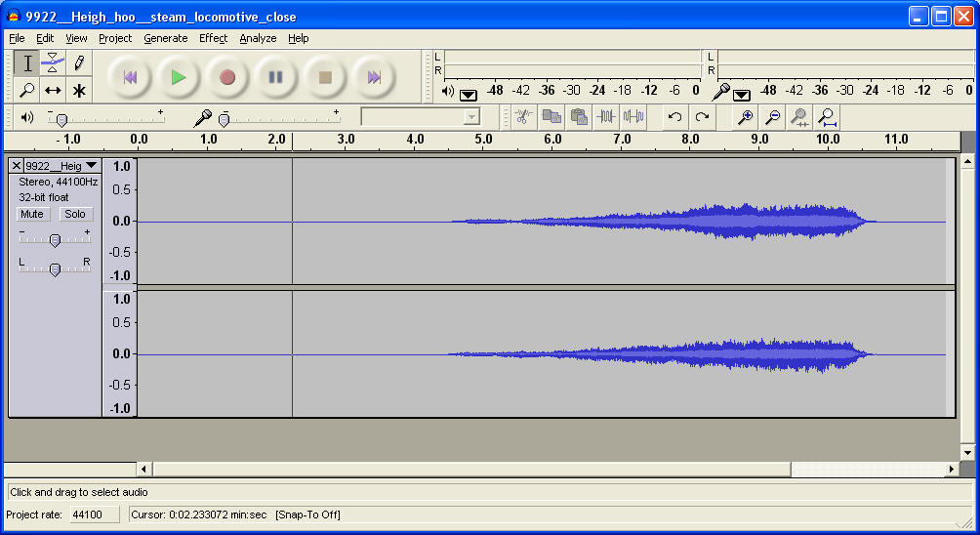Open the Effect menu

(x=213, y=38)
